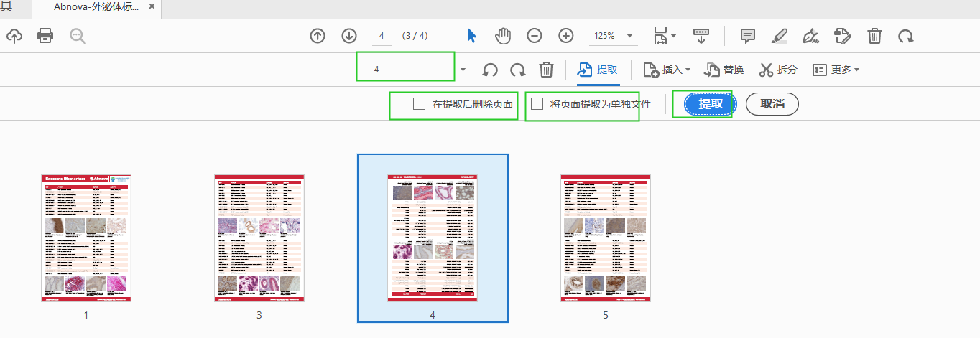Viewport: 980px width, 338px height.
Task: Open the 更多 more options menu
Action: 835,70
